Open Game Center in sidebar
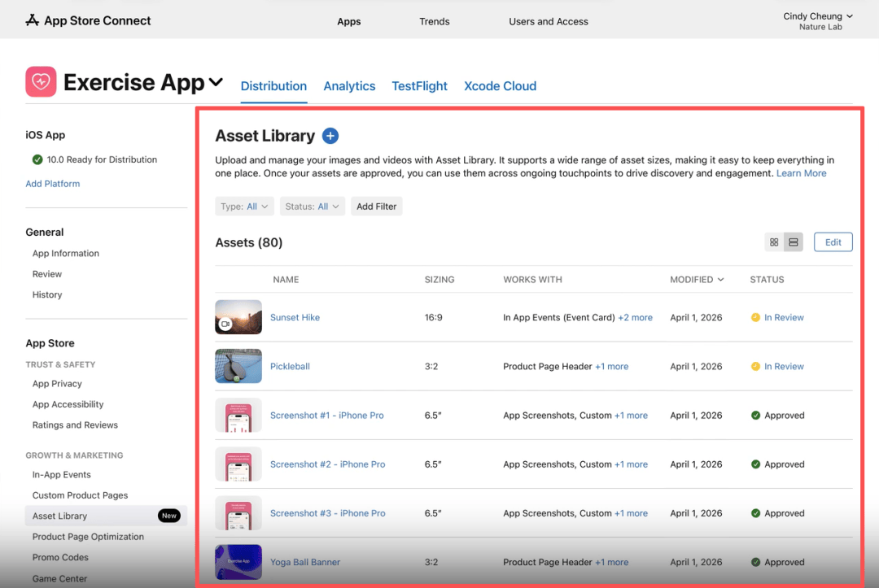The width and height of the screenshot is (879, 588). pyautogui.click(x=59, y=578)
